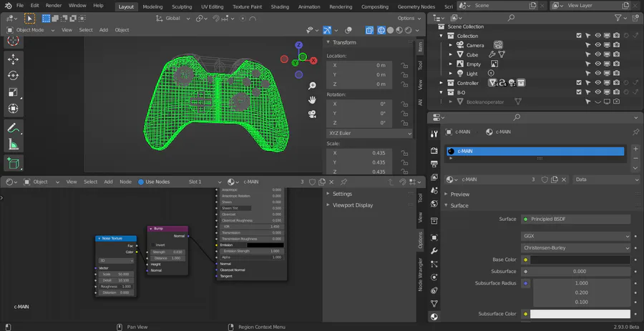Expand the Preview panel
The width and height of the screenshot is (644, 331).
(x=459, y=194)
